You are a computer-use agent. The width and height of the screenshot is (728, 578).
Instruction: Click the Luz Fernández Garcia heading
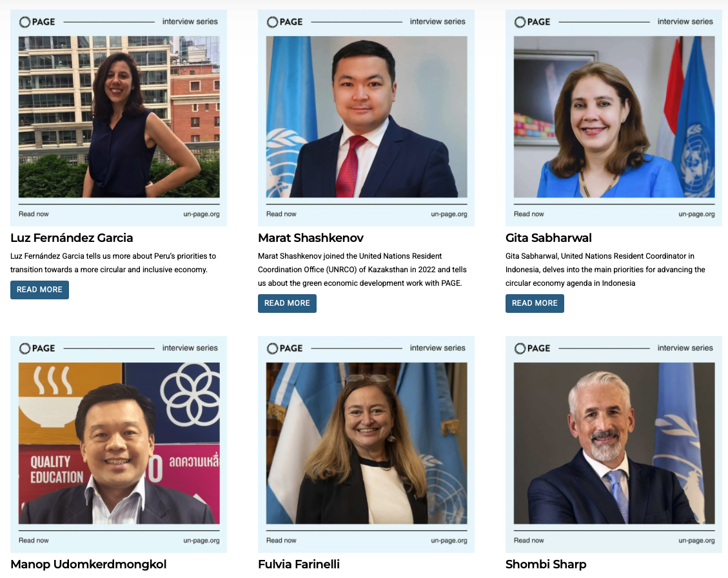click(72, 238)
